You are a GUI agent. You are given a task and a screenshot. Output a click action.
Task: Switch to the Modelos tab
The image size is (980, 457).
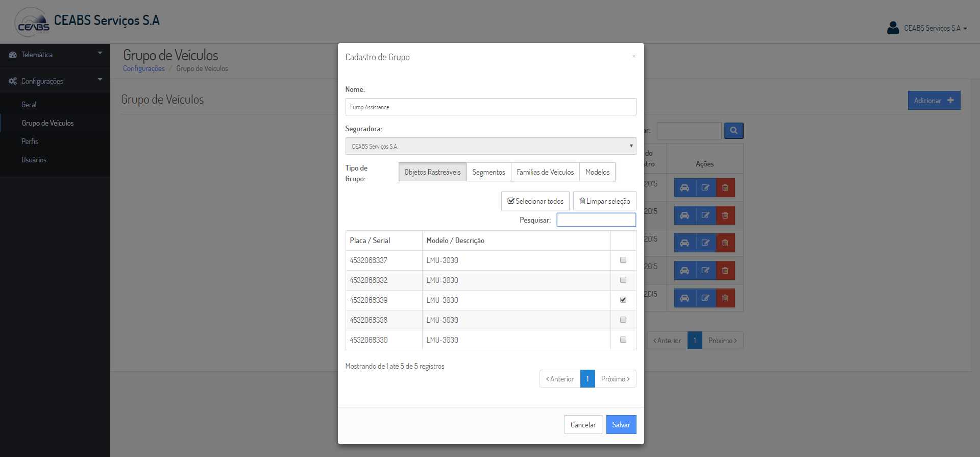pyautogui.click(x=598, y=172)
